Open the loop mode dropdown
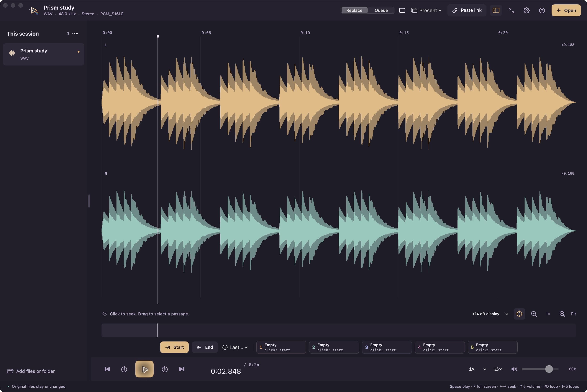 [498, 369]
